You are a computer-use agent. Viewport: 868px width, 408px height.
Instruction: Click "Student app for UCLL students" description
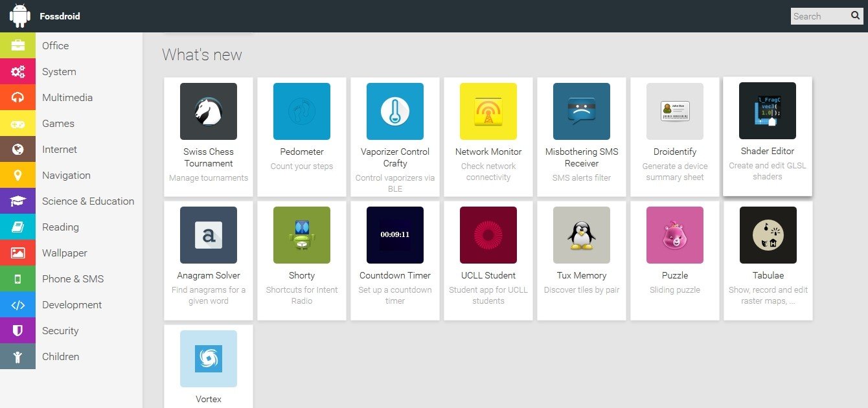[x=488, y=295]
